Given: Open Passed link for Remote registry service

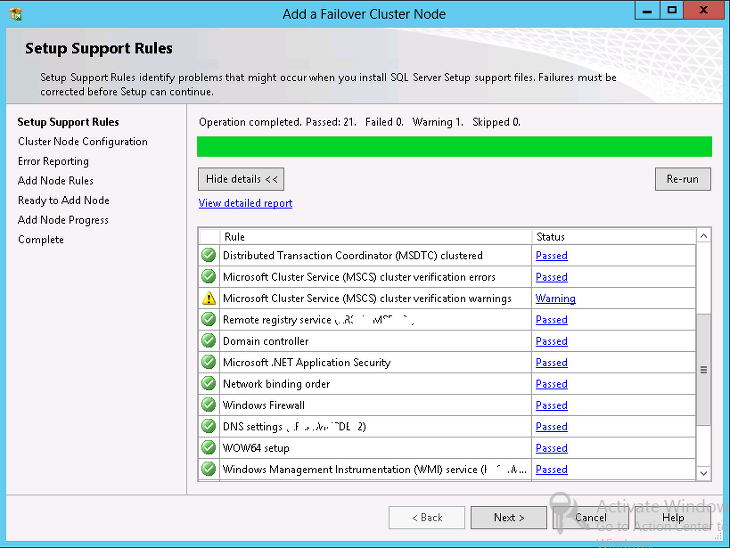Looking at the screenshot, I should 551,320.
